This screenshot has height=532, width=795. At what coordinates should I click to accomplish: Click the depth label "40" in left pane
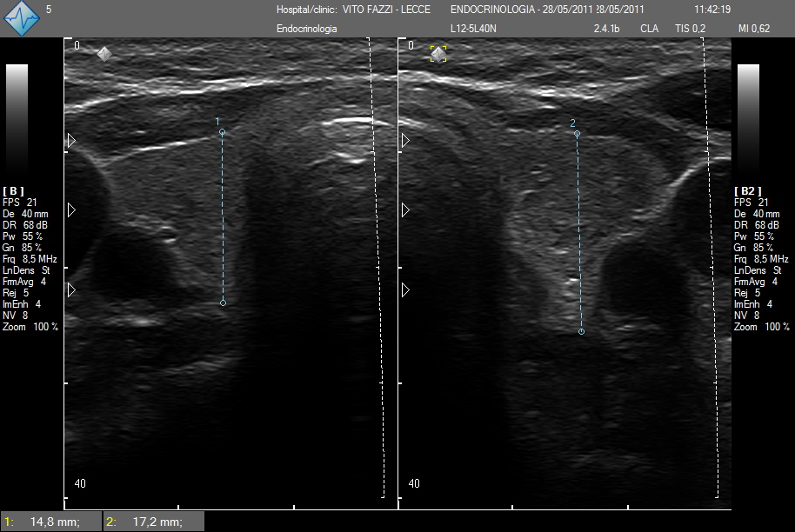click(x=80, y=484)
